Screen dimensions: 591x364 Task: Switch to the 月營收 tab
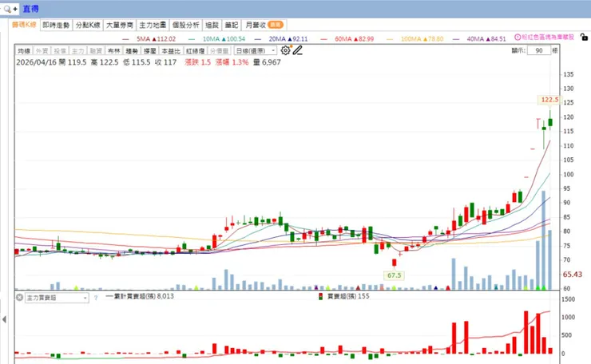click(264, 25)
